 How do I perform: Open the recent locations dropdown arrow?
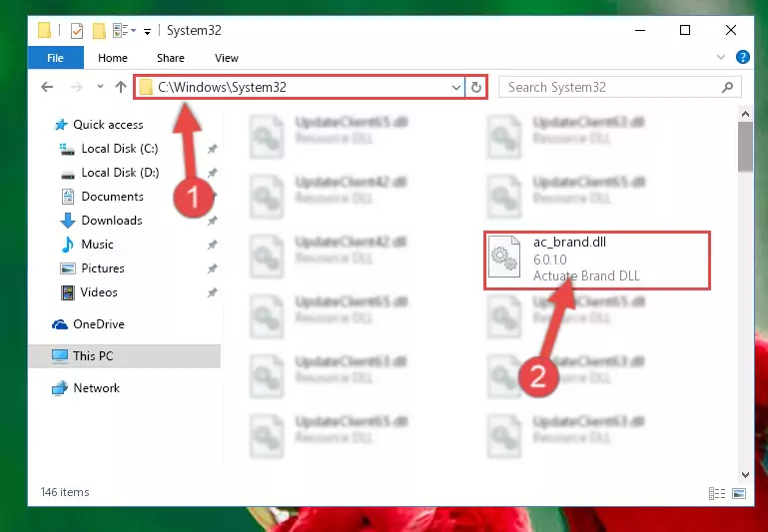tap(100, 87)
